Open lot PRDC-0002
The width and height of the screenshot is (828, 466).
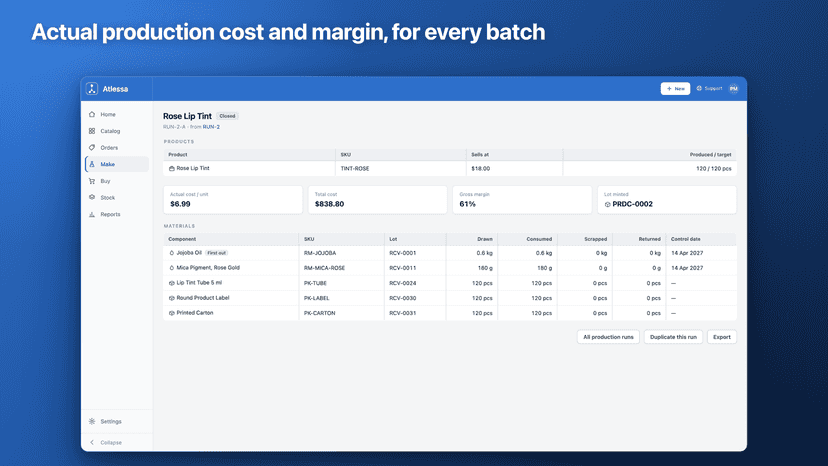tap(633, 204)
